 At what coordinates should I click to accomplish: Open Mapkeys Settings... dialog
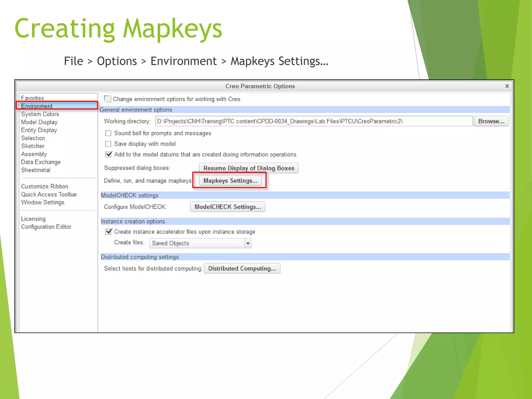coord(230,181)
